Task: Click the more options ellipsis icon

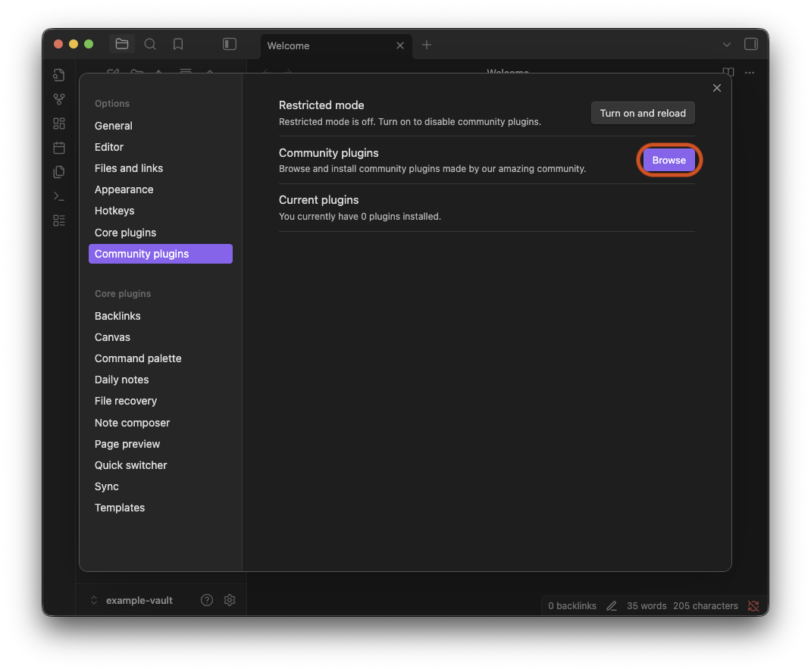Action: 750,73
